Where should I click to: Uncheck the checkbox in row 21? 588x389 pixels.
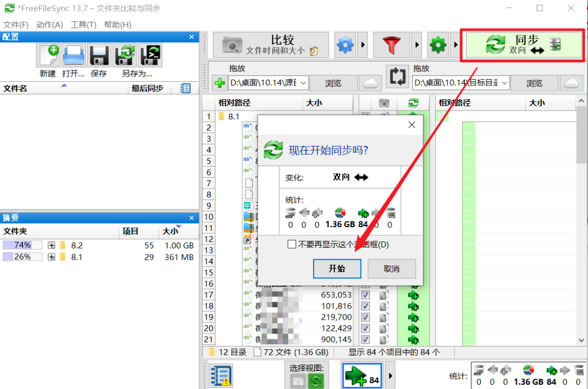tap(365, 339)
